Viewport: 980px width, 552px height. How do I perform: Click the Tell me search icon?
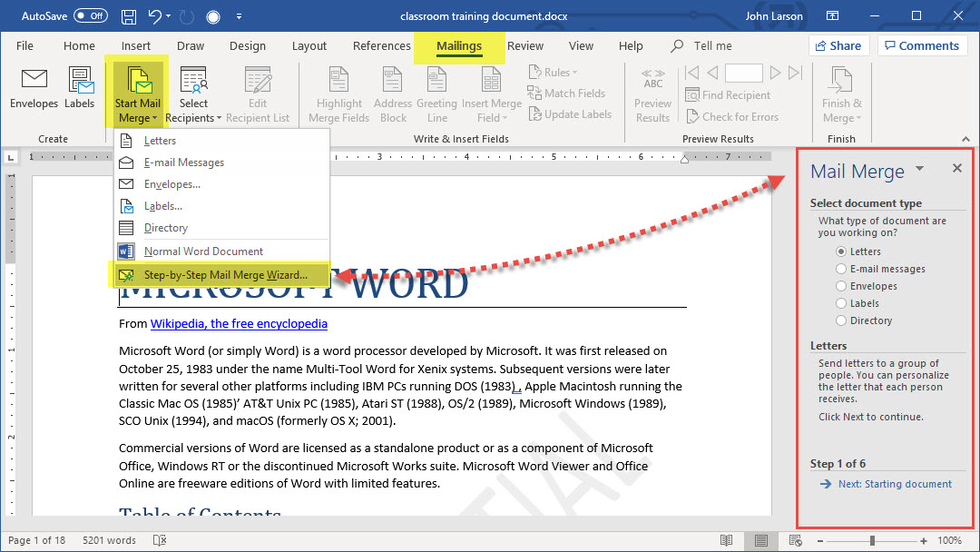click(677, 46)
